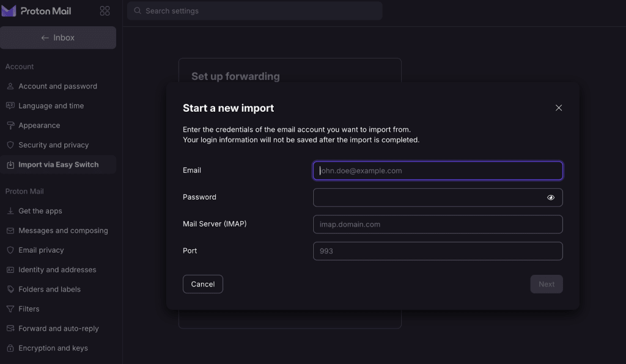Viewport: 626px width, 364px height.
Task: Return to Inbox using back button
Action: pyautogui.click(x=58, y=38)
